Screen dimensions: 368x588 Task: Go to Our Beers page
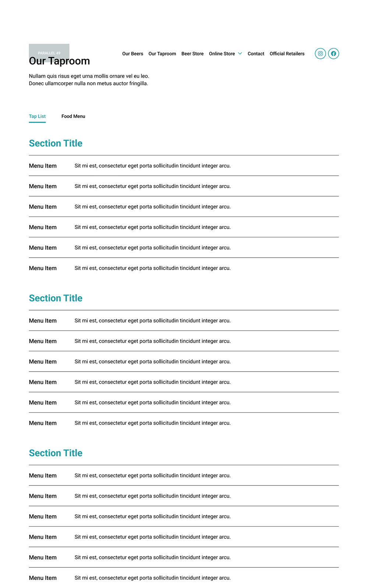point(132,54)
